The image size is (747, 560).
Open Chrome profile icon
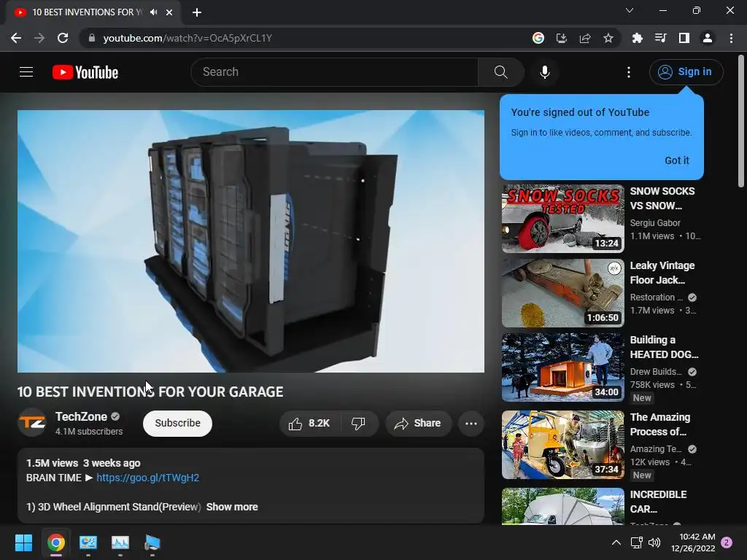coord(708,38)
